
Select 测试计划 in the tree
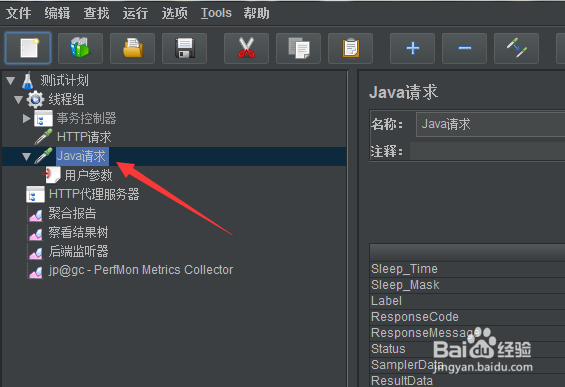tap(64, 80)
